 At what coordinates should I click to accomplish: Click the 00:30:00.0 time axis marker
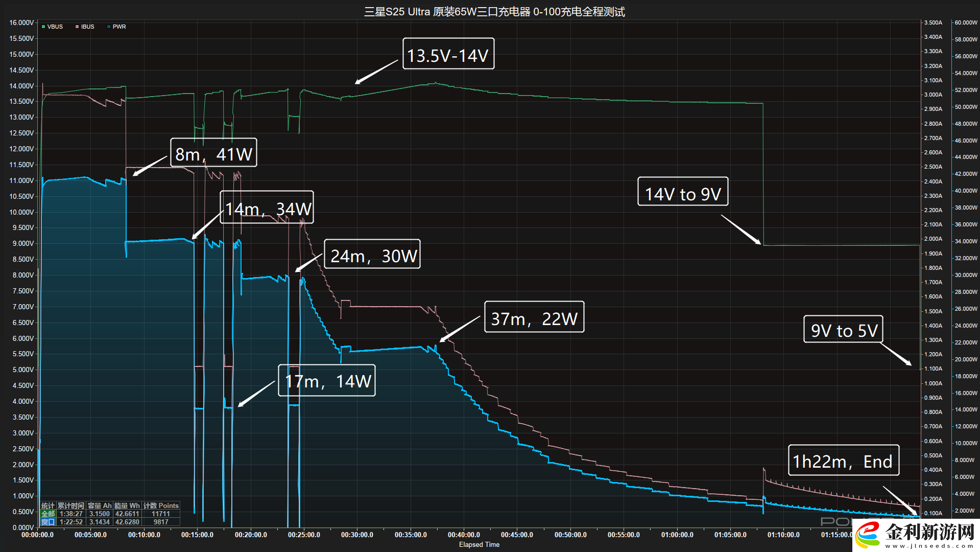tap(357, 535)
